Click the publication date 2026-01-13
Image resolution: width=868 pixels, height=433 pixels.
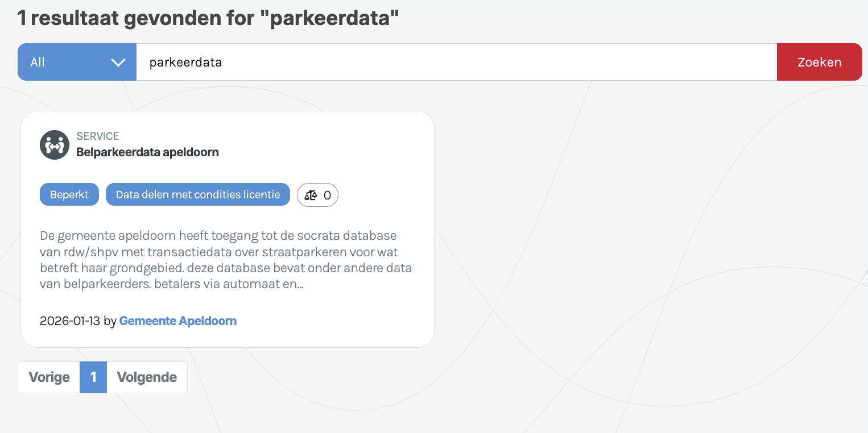pos(70,320)
